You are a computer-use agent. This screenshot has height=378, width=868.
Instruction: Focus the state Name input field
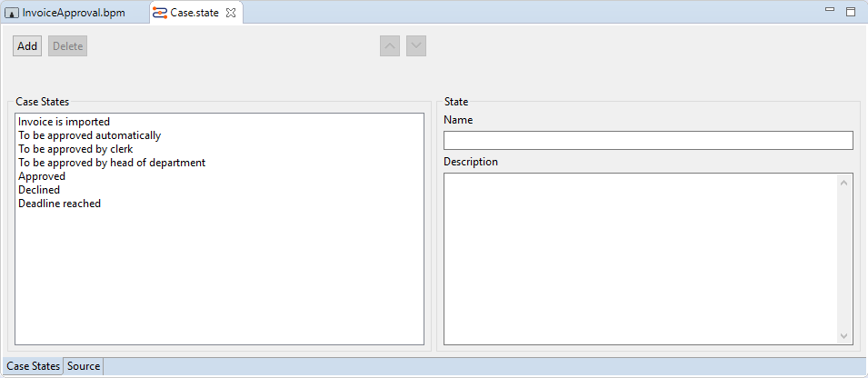[x=647, y=140]
